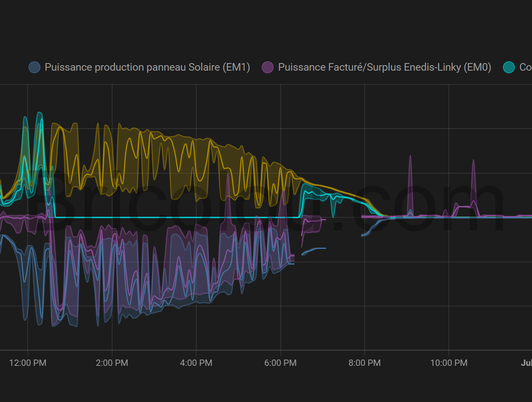532x402 pixels.
Task: Select the 6:00 PM time axis label
Action: point(280,363)
